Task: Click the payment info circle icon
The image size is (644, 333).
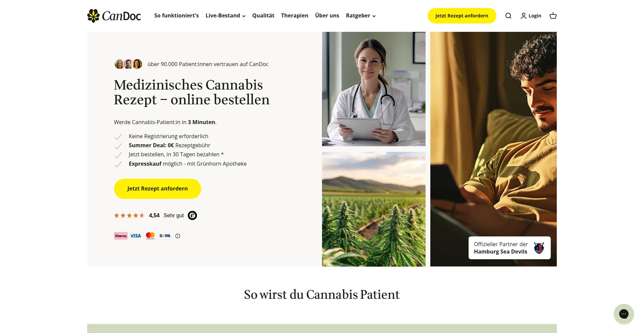Action: tap(178, 236)
